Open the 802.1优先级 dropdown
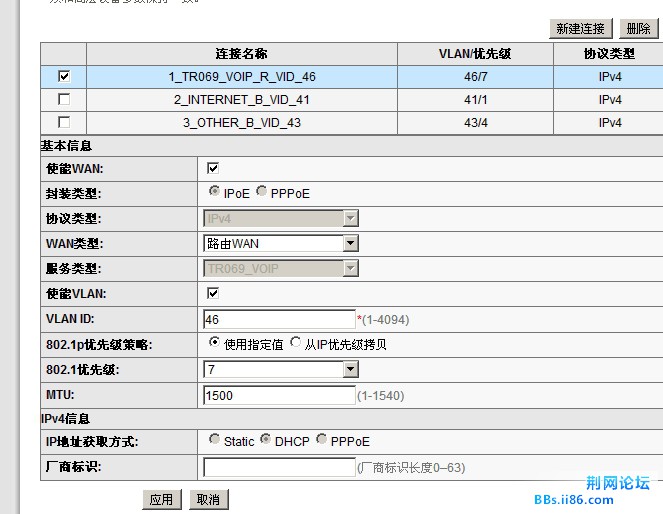The height and width of the screenshot is (514, 663). point(281,369)
